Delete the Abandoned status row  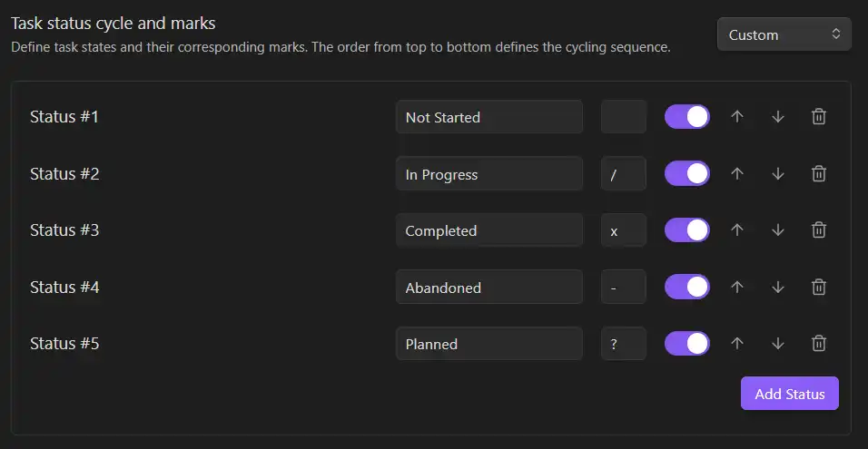(818, 287)
